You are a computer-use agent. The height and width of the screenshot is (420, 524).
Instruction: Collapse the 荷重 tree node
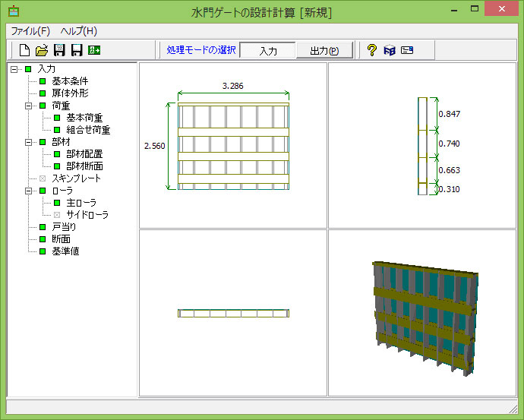point(29,106)
